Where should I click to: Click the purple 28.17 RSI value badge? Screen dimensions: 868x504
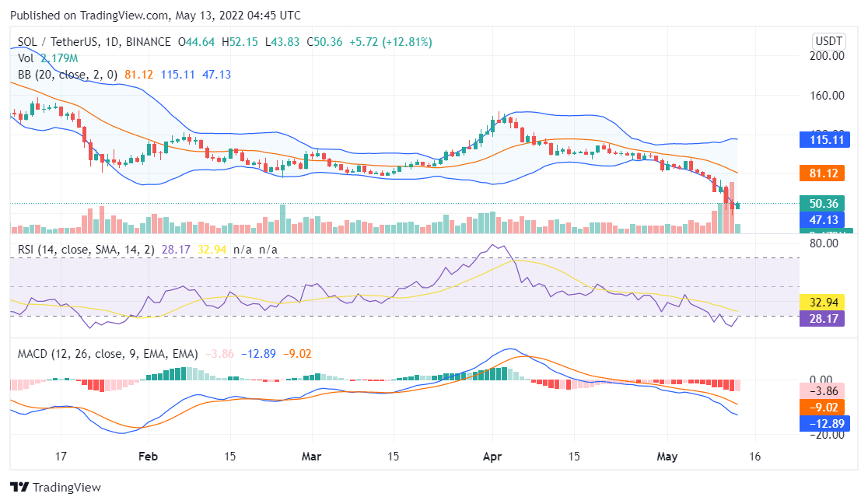pyautogui.click(x=824, y=318)
